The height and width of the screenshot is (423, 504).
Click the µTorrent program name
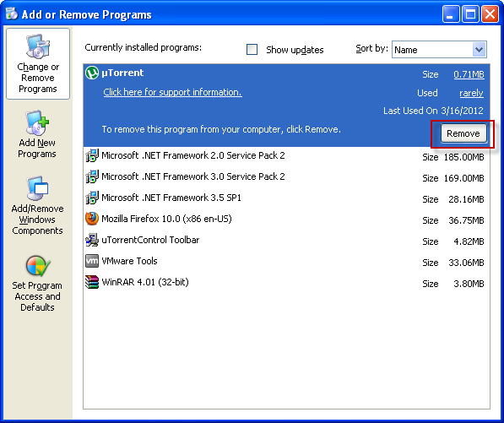[x=122, y=73]
